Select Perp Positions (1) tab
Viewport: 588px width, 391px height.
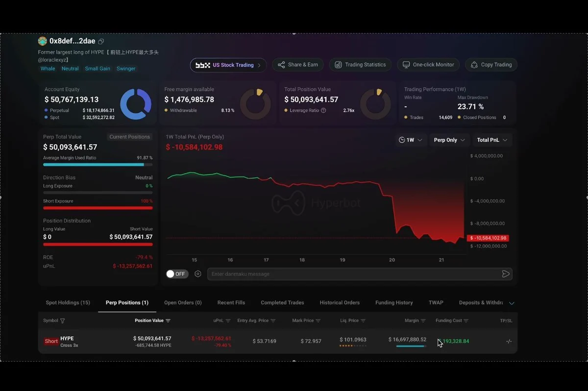127,303
